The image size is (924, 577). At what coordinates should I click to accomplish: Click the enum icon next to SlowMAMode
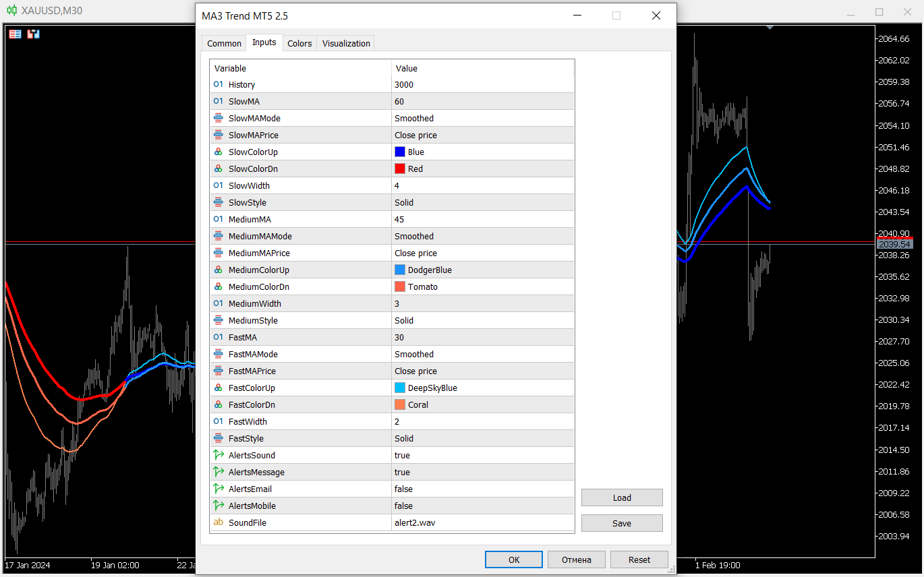point(217,118)
